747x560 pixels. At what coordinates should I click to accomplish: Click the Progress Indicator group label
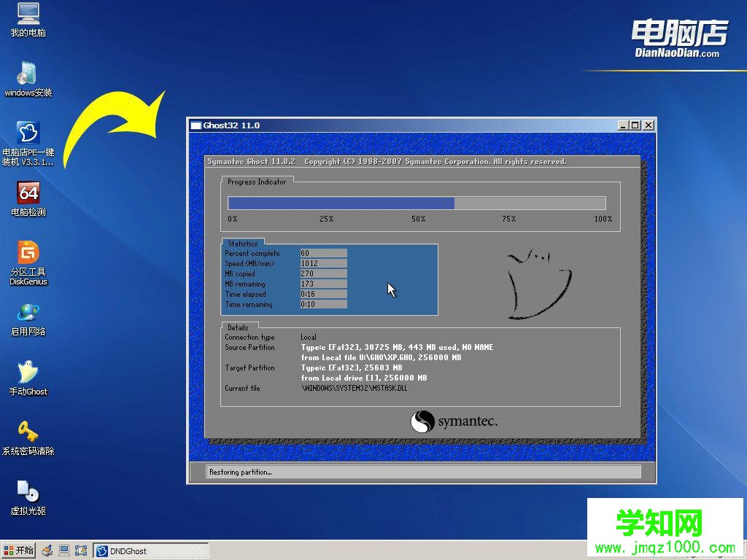click(257, 182)
